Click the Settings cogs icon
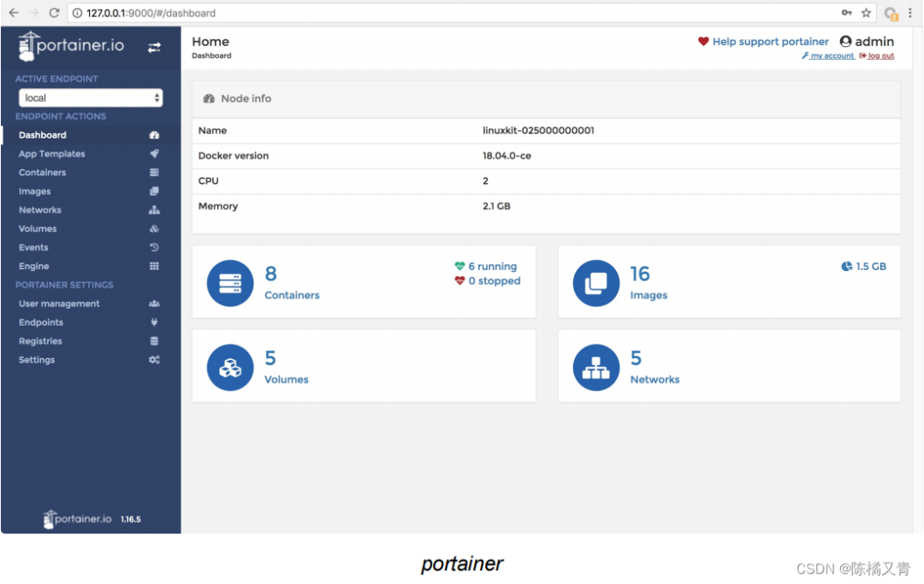This screenshot has width=924, height=584. click(x=154, y=360)
